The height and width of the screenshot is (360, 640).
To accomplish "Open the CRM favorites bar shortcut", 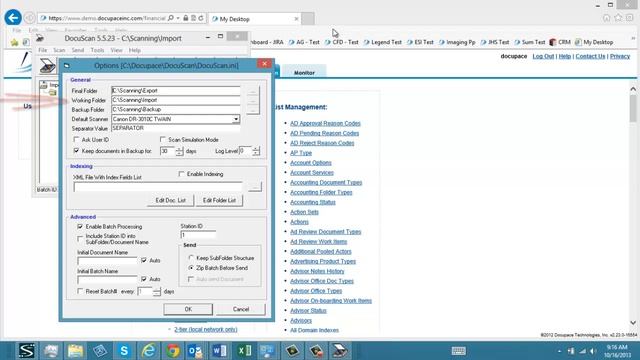I will tap(560, 42).
